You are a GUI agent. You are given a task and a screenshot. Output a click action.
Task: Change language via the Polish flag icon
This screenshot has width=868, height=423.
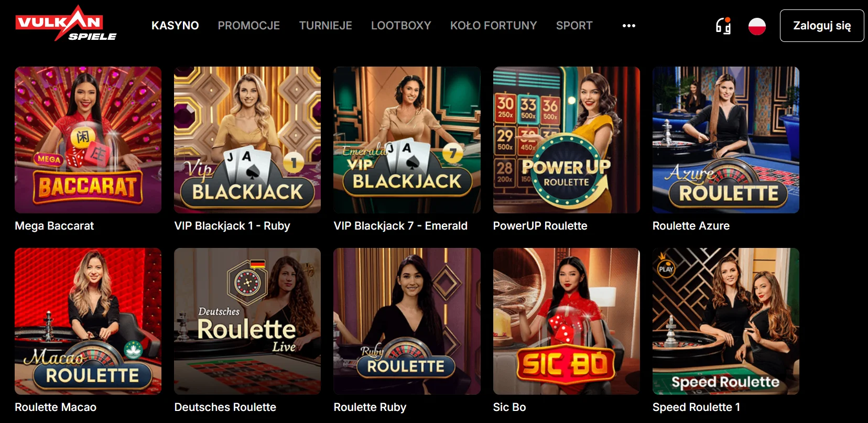(x=757, y=26)
